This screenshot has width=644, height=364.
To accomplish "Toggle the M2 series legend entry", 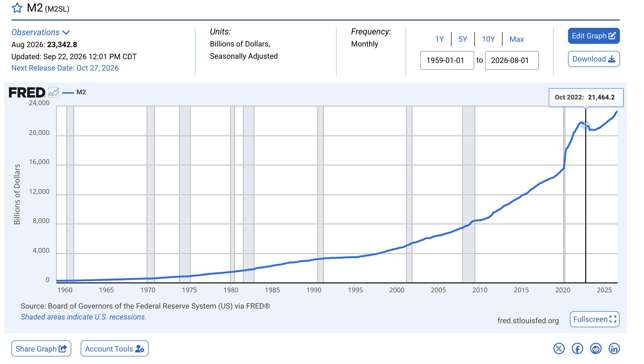I will click(x=74, y=92).
